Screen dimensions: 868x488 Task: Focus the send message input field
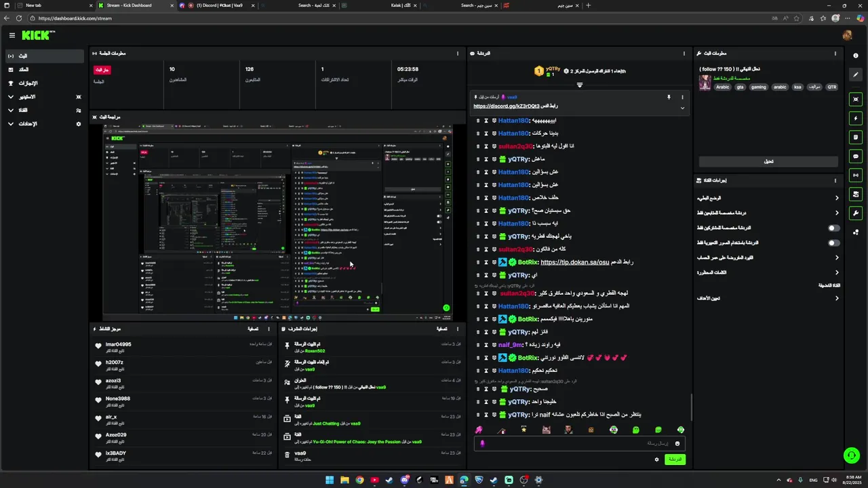[x=578, y=443]
